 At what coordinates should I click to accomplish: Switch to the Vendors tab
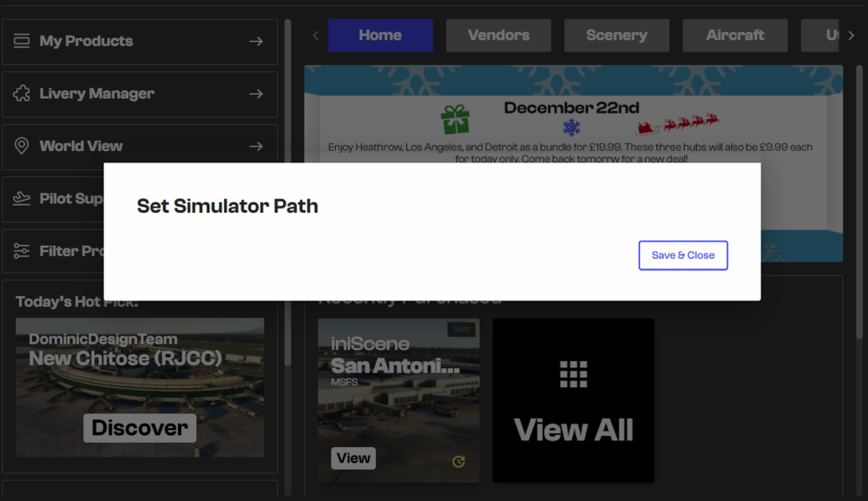point(498,36)
